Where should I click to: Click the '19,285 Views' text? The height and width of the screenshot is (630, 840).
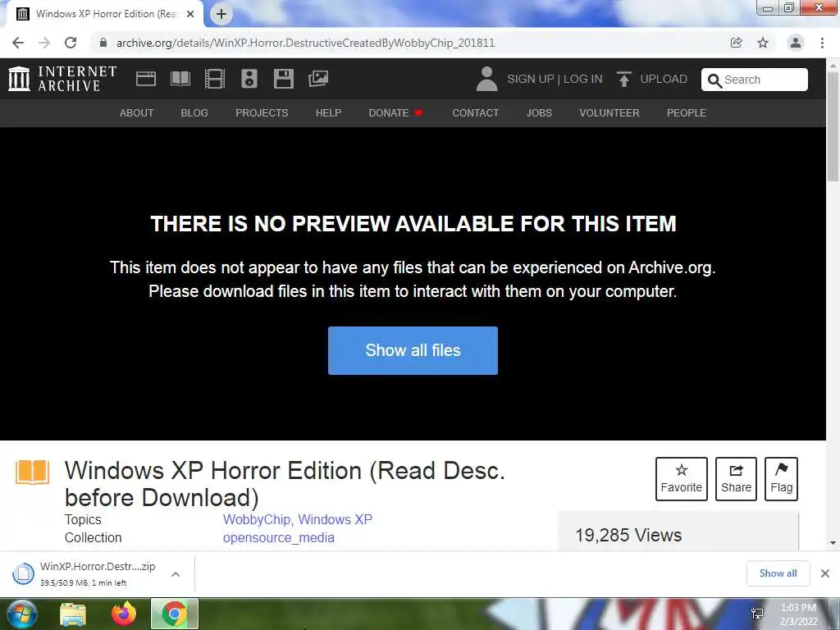tap(628, 535)
